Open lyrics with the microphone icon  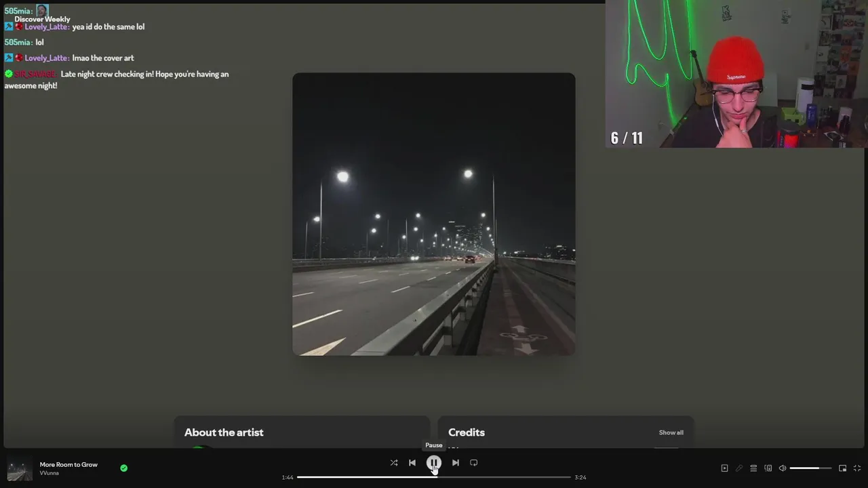[x=739, y=468]
